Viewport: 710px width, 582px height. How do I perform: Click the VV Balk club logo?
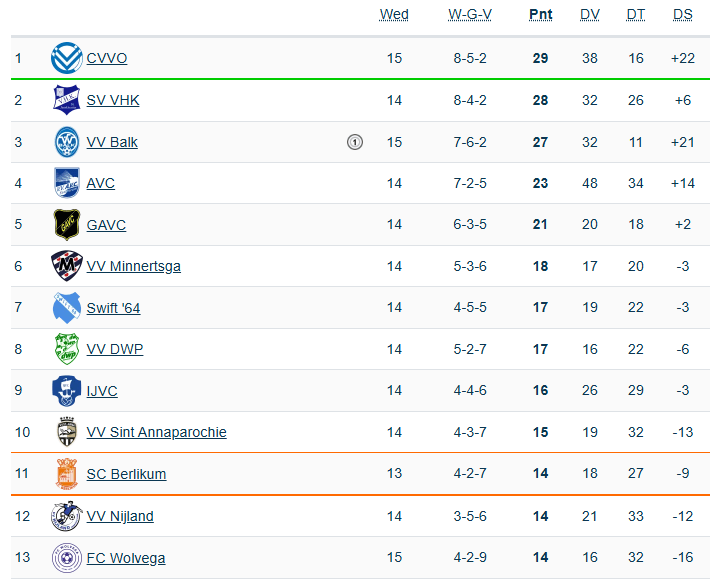coord(66,142)
